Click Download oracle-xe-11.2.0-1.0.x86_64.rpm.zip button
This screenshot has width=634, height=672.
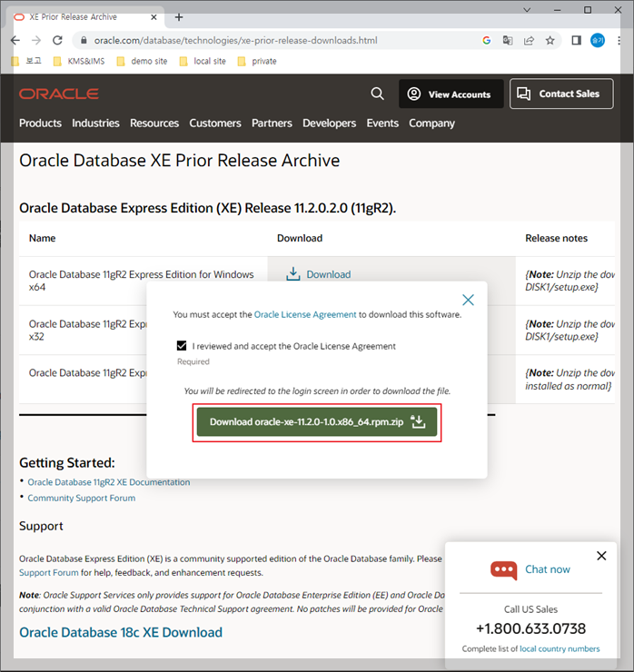click(317, 422)
